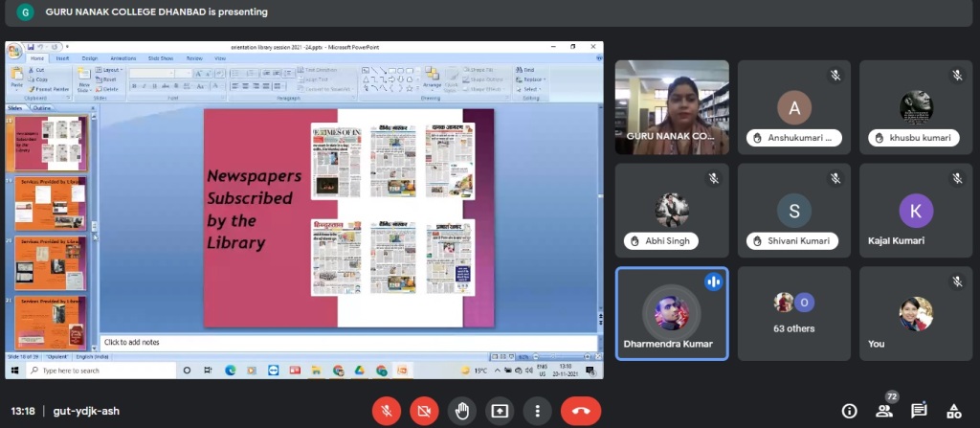This screenshot has width=980, height=428.
Task: Click the Office button in shared PowerPoint
Action: pos(14,52)
